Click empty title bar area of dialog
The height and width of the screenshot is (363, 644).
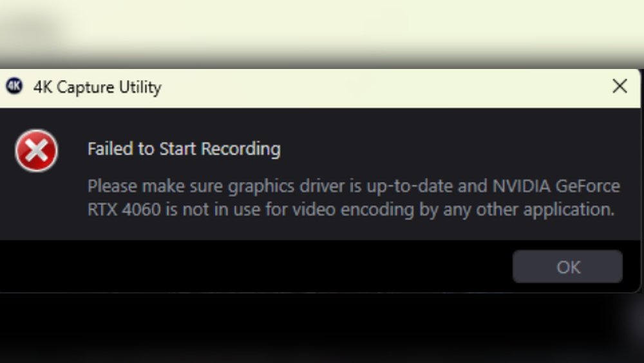(x=386, y=87)
